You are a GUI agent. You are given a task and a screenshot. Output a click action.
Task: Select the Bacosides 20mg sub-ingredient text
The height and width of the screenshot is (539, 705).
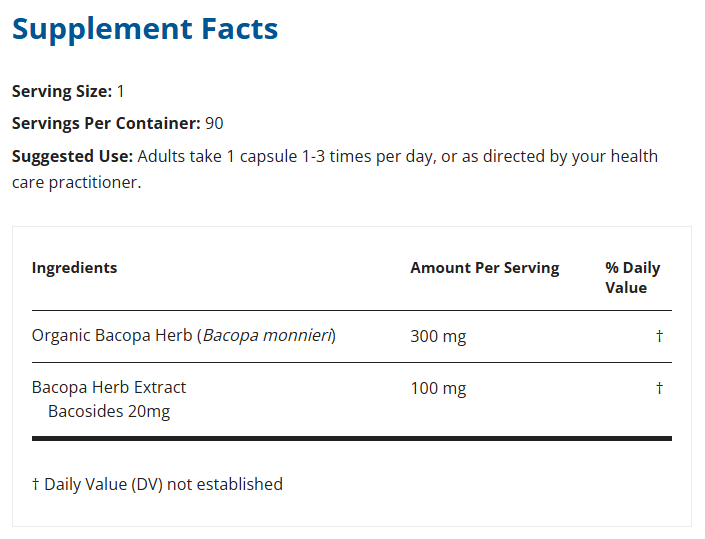(109, 411)
